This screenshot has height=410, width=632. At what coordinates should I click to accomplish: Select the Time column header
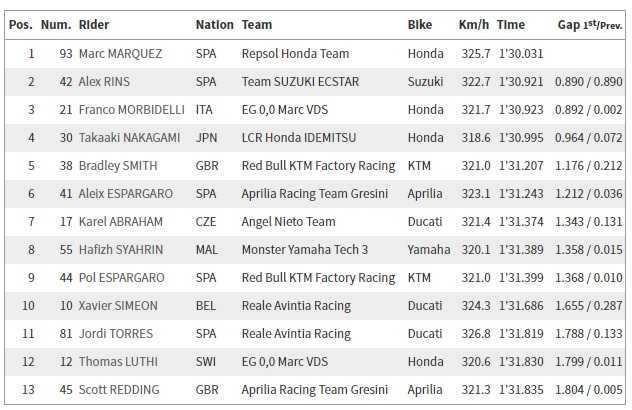click(511, 25)
